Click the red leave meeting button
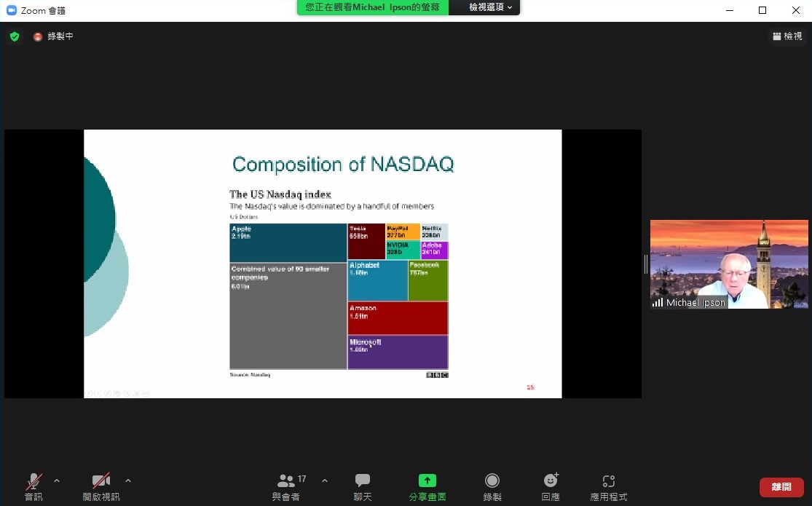The height and width of the screenshot is (506, 812). coord(781,487)
